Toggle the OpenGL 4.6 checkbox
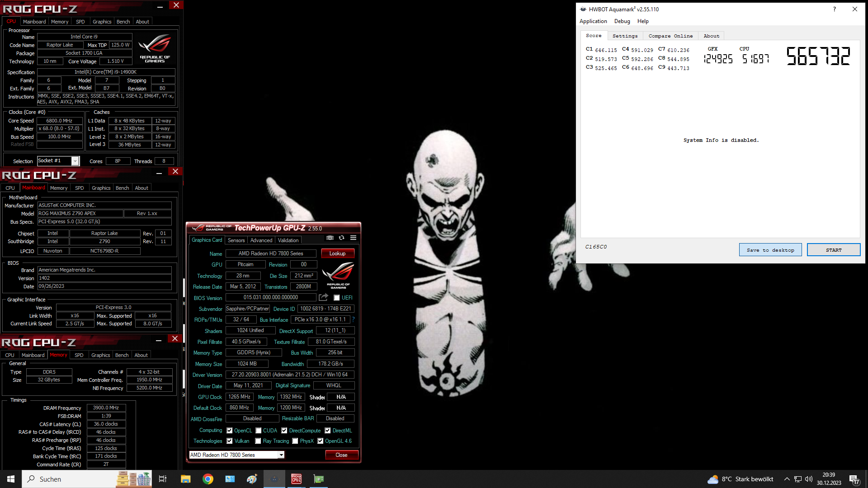Image resolution: width=868 pixels, height=488 pixels. [321, 441]
